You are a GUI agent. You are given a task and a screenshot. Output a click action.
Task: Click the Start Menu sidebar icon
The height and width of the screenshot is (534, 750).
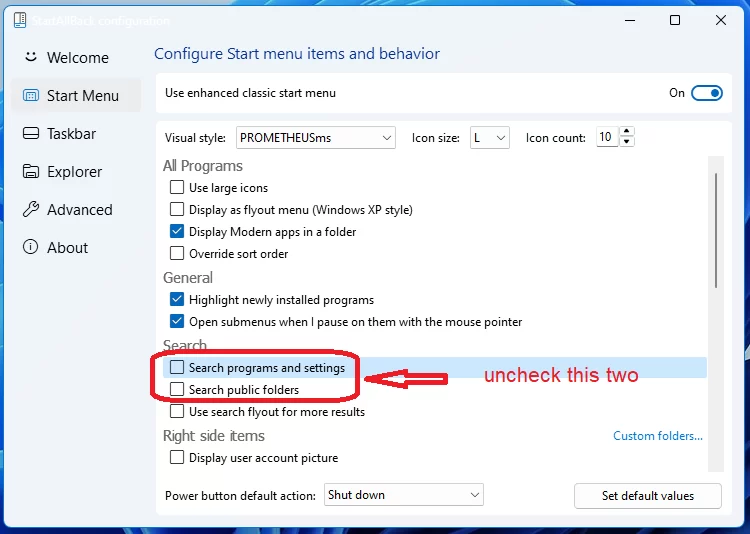click(31, 96)
